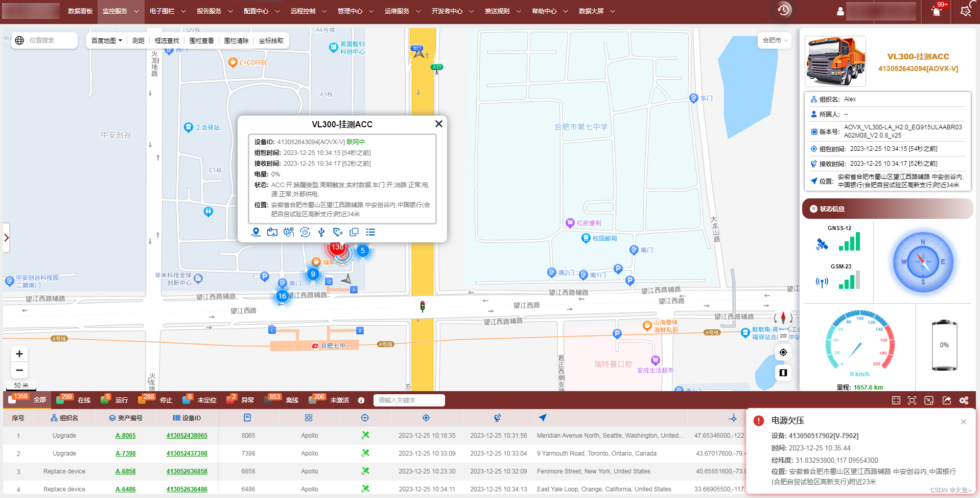This screenshot has width=980, height=498.
Task: Click the info icon beside 未激活
Action: (x=361, y=400)
